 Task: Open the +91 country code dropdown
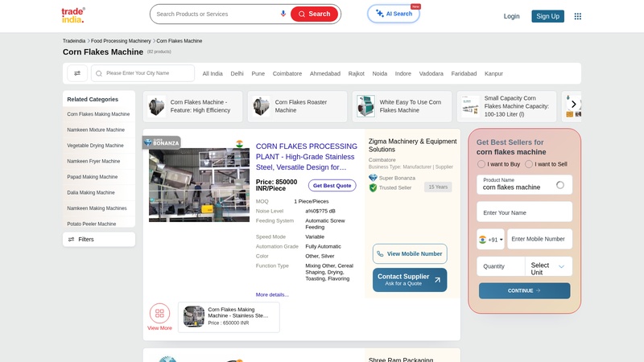tap(490, 239)
